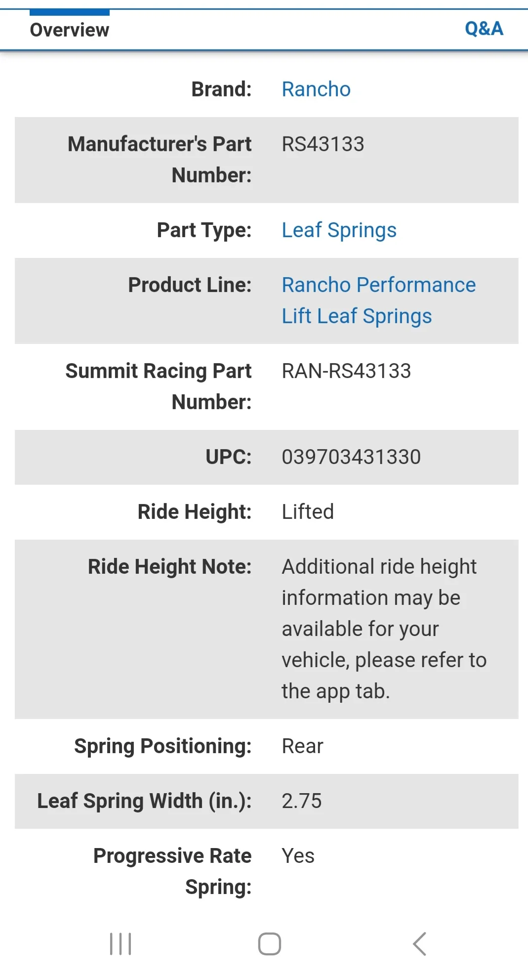This screenshot has height=980, width=528.
Task: Switch to the Overview tab
Action: pyautogui.click(x=69, y=30)
